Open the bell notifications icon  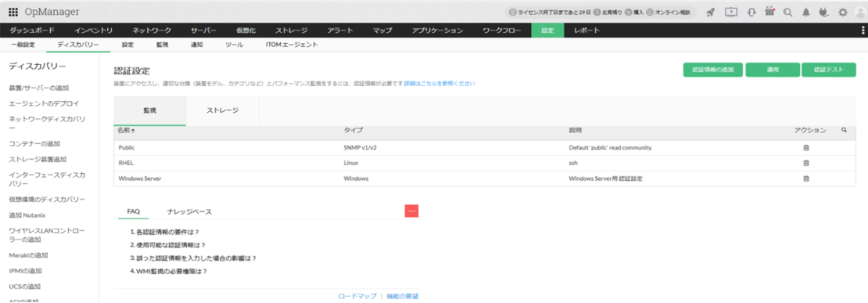(806, 12)
